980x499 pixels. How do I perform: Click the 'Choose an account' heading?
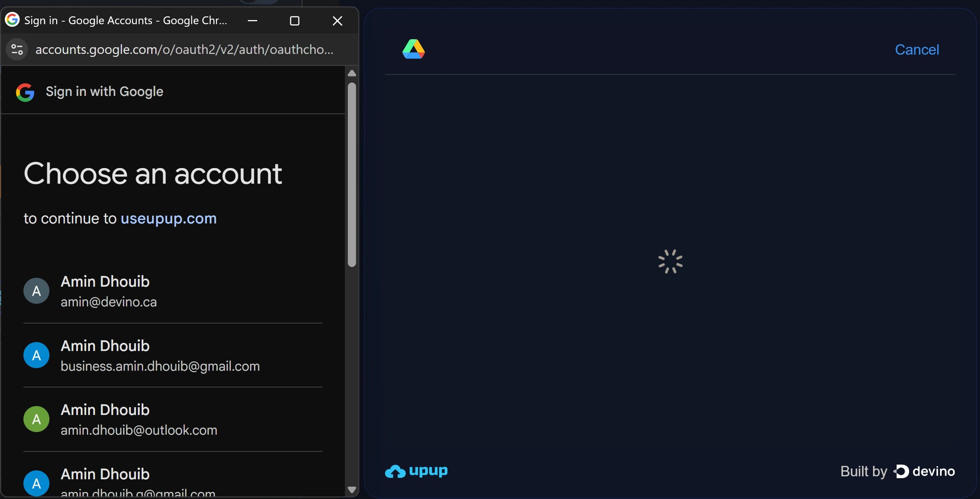click(x=152, y=174)
